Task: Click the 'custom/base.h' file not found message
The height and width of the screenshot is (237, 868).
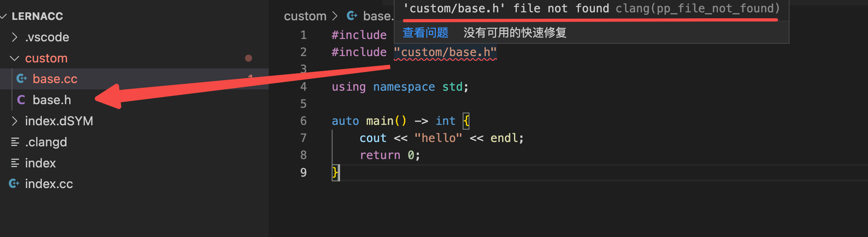Action: [506, 8]
